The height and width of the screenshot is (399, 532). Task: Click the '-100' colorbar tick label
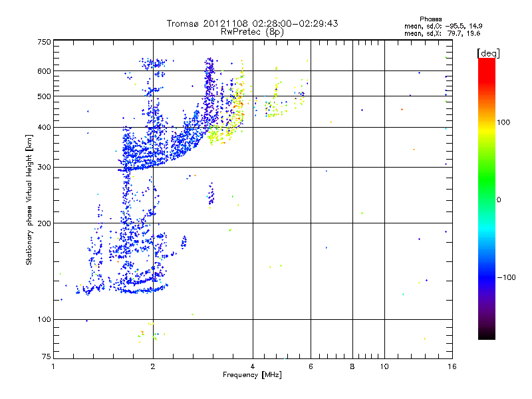[507, 277]
